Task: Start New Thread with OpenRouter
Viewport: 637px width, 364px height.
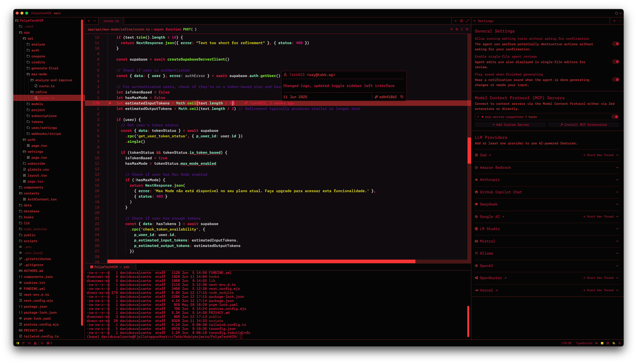Action: tap(598, 278)
